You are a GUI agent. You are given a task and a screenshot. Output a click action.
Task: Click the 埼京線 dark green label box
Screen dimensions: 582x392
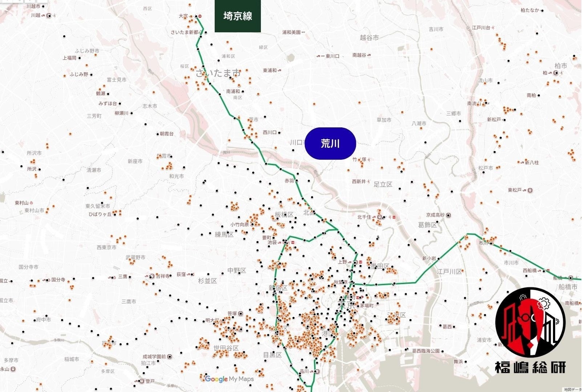click(238, 16)
